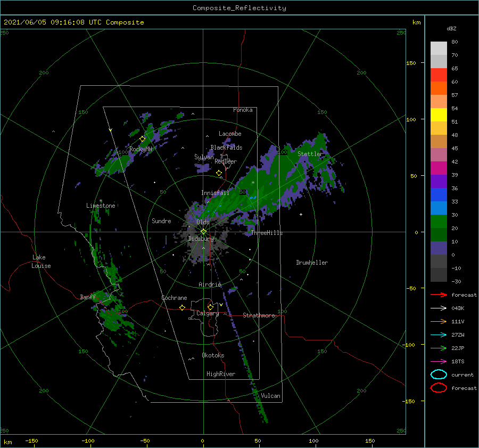Click the red forecast arrow legend icon
This screenshot has height=448, width=479.
pos(439,295)
